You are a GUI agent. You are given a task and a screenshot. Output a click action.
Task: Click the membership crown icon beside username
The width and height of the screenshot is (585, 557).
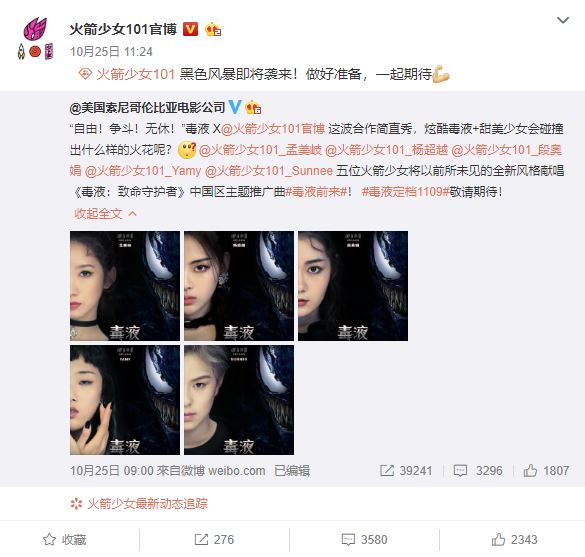point(213,29)
